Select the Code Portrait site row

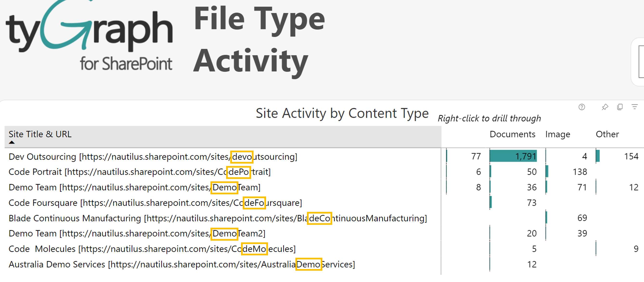(x=139, y=172)
